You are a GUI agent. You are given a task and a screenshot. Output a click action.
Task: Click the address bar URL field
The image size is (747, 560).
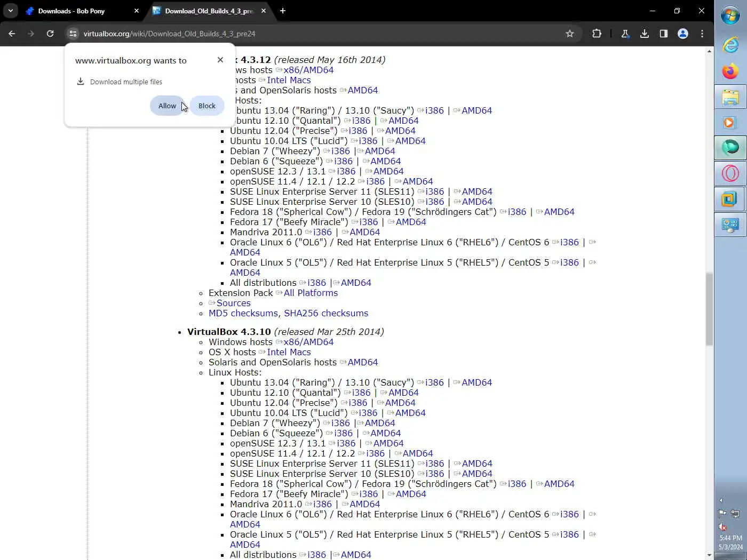pyautogui.click(x=320, y=34)
